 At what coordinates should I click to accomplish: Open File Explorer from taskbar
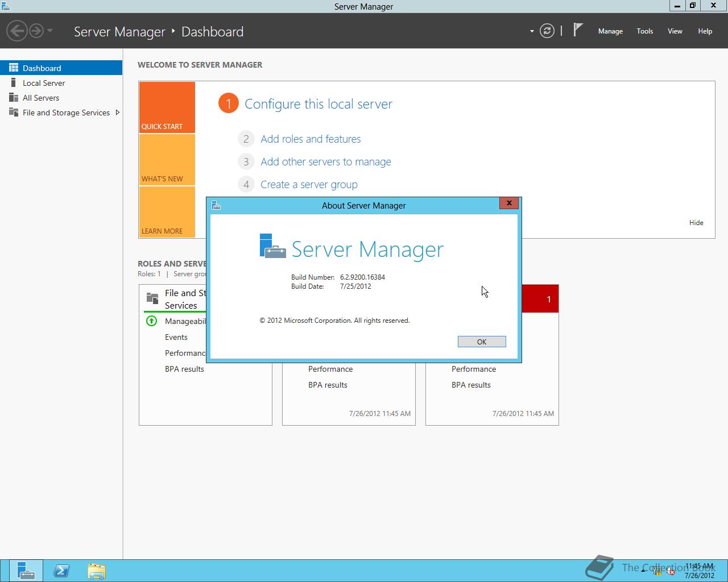(x=97, y=571)
